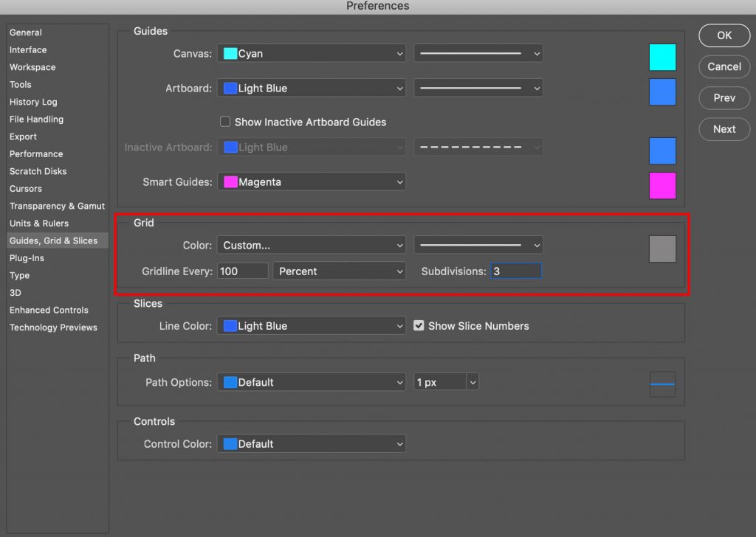This screenshot has width=756, height=537.
Task: Open the Control Color Default dropdown
Action: click(311, 444)
